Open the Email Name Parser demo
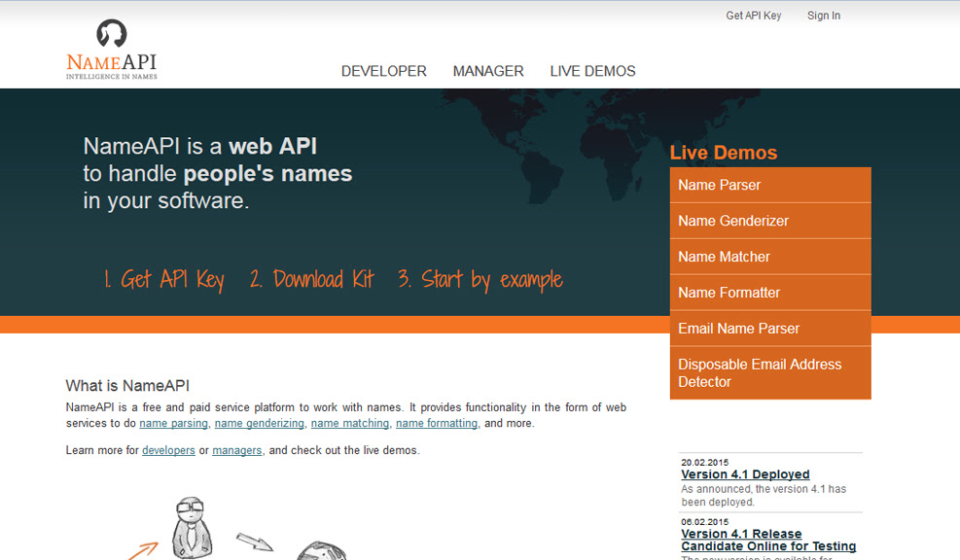The height and width of the screenshot is (560, 960). tap(770, 329)
